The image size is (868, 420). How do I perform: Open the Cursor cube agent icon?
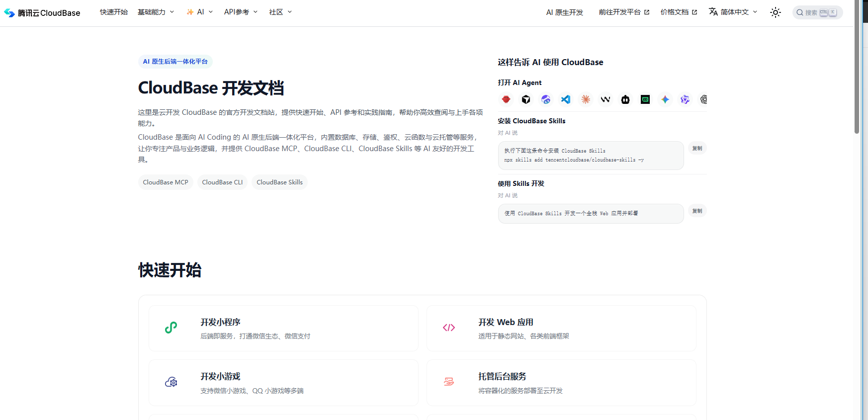coord(526,99)
